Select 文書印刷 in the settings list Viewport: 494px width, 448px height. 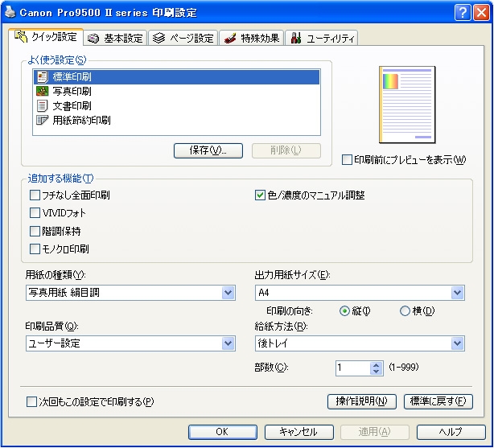click(176, 106)
